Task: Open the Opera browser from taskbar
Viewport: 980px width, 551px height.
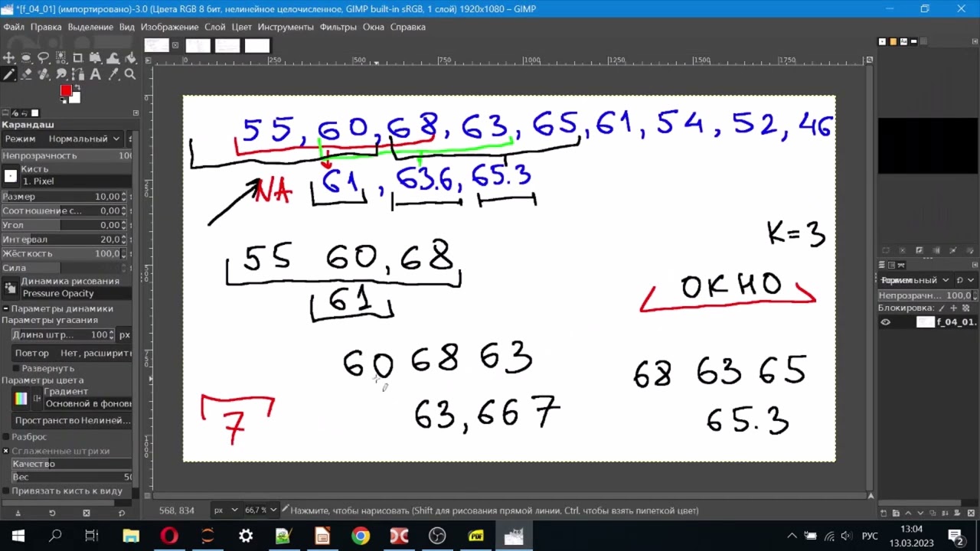Action: pyautogui.click(x=169, y=536)
